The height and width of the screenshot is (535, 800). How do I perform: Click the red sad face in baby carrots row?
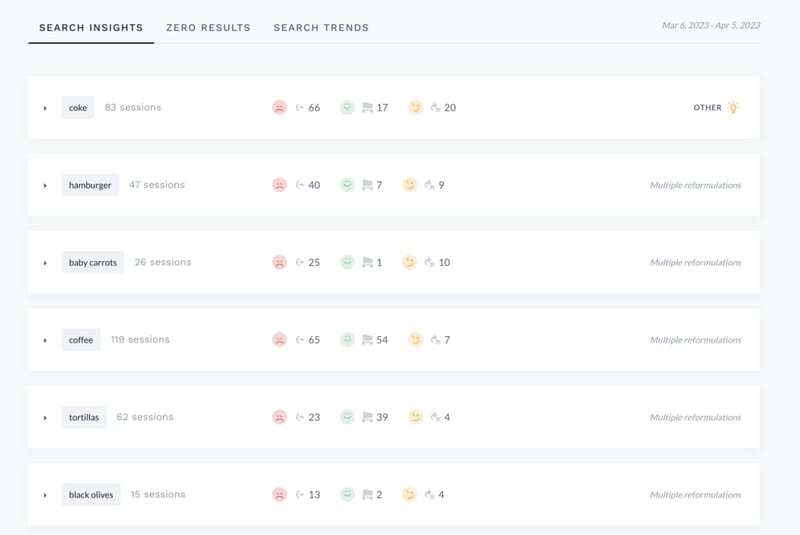[279, 263]
